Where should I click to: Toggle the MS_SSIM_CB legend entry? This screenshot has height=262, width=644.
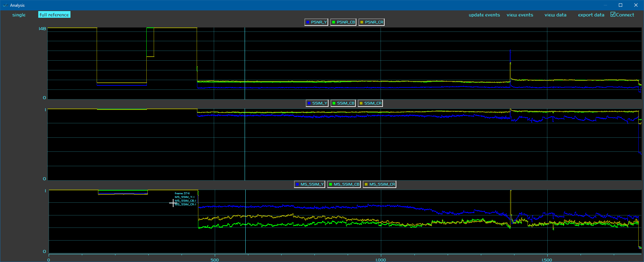pyautogui.click(x=344, y=184)
